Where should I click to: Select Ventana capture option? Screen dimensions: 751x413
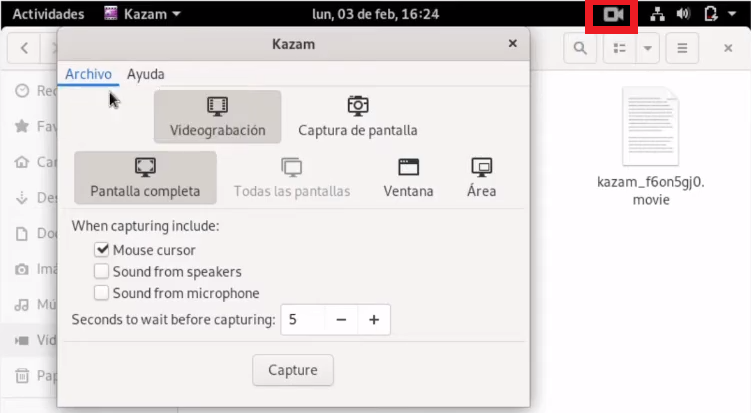(x=409, y=178)
